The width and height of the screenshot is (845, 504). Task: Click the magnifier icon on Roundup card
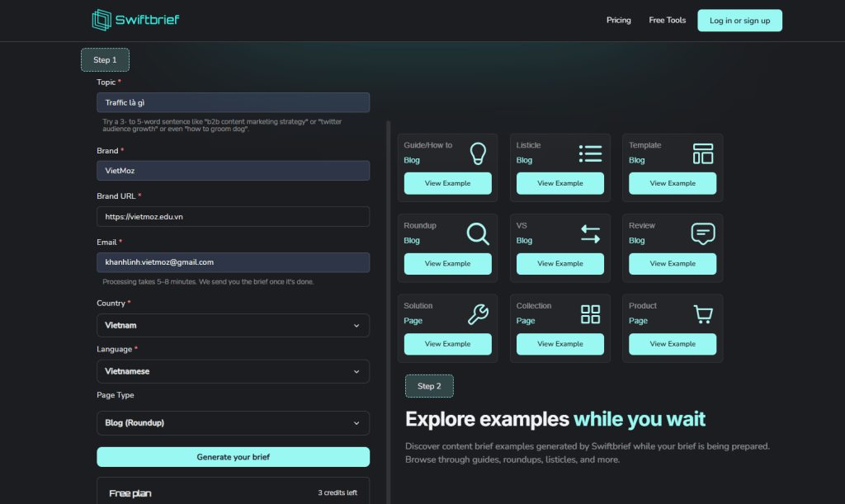click(478, 233)
